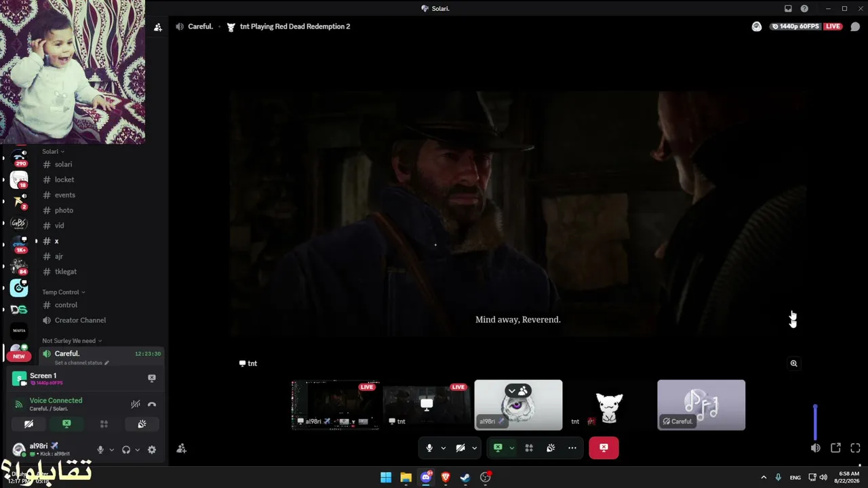Open camera options arrow in the call bar

pos(474,448)
